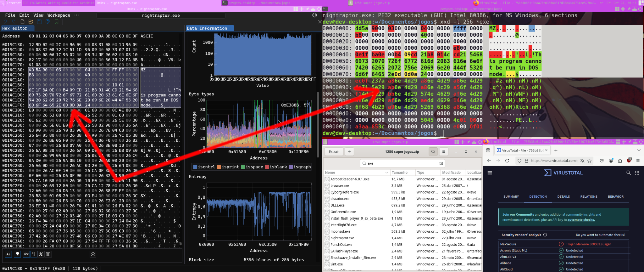The width and height of the screenshot is (644, 272).
Task: Click the iscntrl legend color swatch
Action: (x=195, y=167)
